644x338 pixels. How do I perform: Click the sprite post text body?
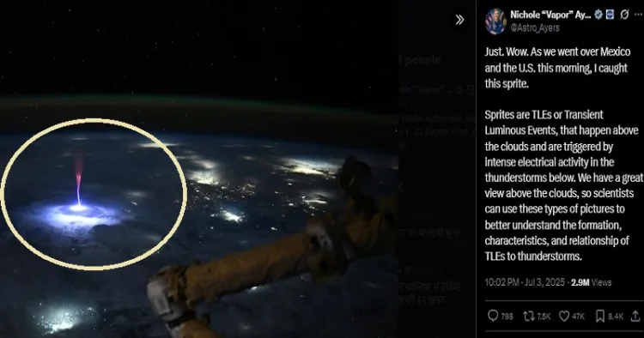coord(562,154)
